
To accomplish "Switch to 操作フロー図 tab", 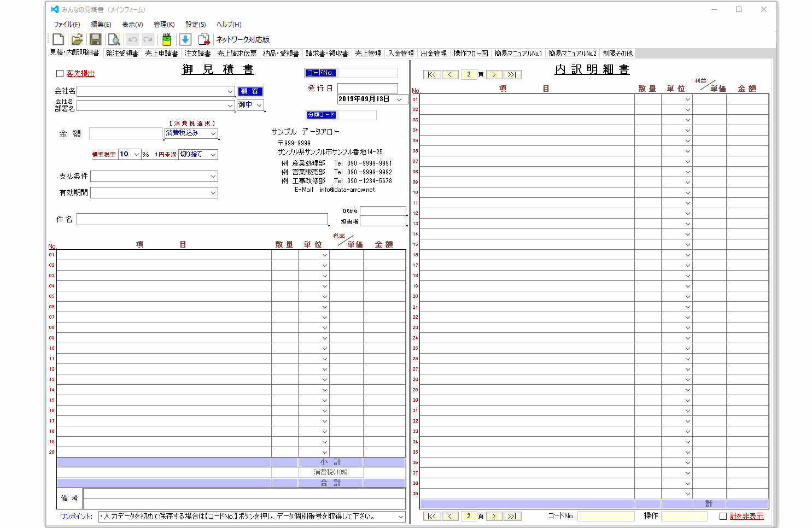I will click(x=471, y=54).
